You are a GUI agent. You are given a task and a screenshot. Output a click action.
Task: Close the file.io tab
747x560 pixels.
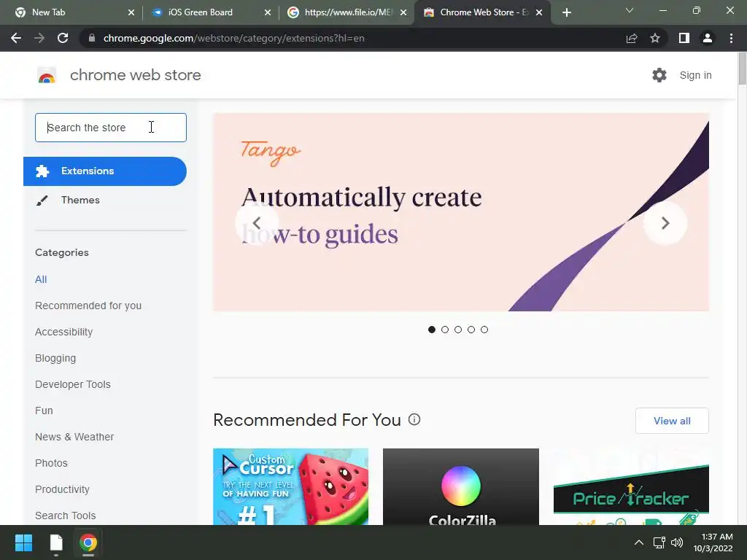coord(403,12)
